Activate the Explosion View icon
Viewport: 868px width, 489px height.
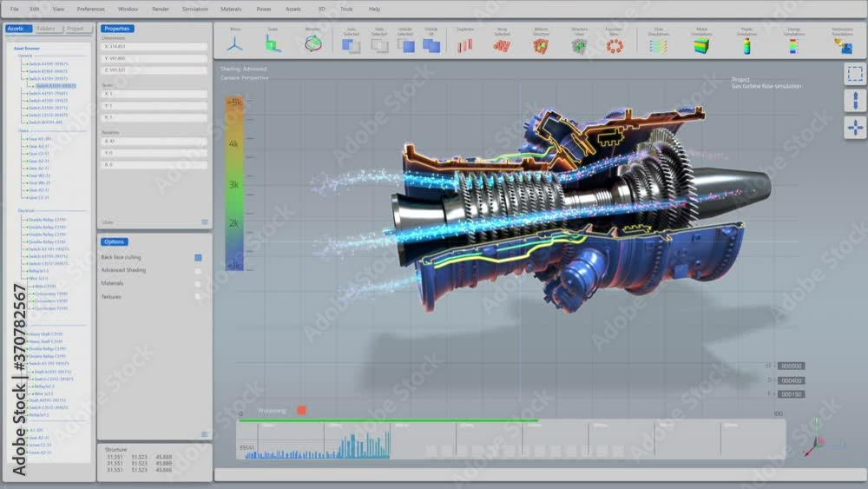(x=615, y=46)
